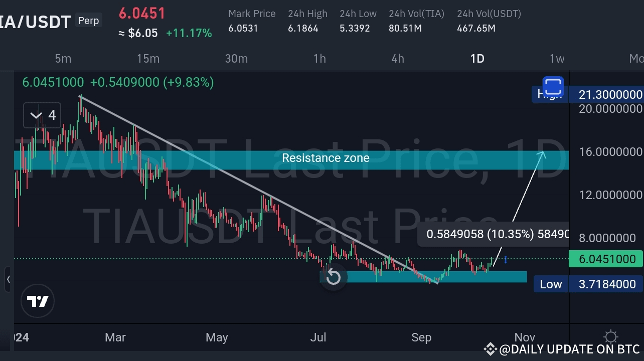Viewport: 644px width, 361px height.
Task: Click the fullscreen chart icon
Action: tap(553, 87)
